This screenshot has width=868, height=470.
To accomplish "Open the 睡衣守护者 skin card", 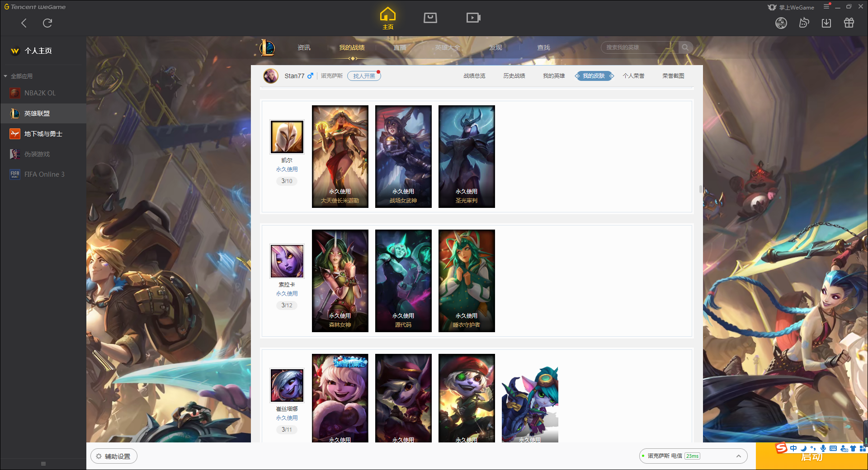I will pyautogui.click(x=467, y=281).
